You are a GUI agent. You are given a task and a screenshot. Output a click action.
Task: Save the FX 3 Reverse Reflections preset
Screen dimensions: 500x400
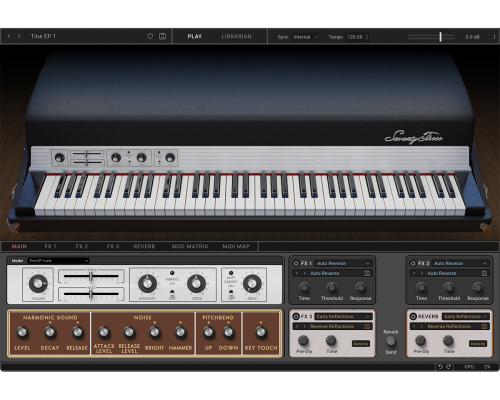[x=367, y=326]
